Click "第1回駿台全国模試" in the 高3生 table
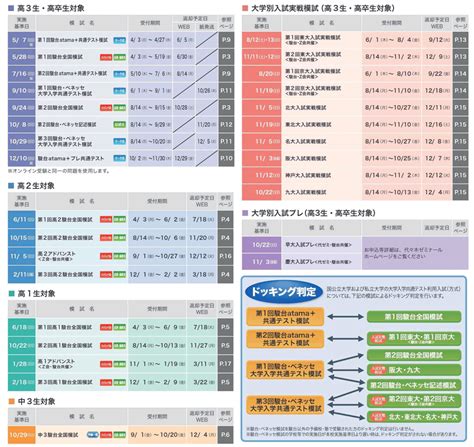This screenshot has height=447, width=474. tap(60, 57)
